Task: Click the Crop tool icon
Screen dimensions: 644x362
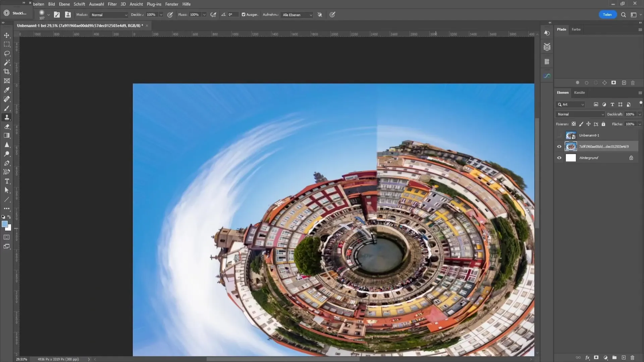Action: pos(7,72)
